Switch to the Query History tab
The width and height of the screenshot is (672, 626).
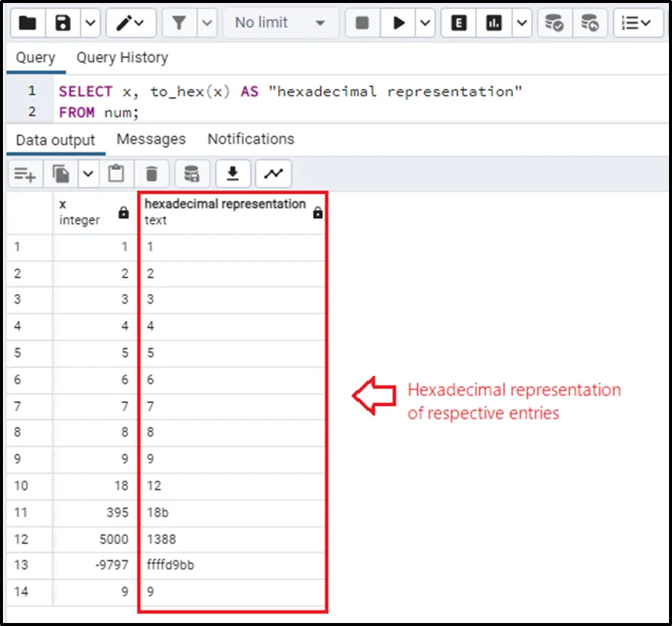click(122, 57)
